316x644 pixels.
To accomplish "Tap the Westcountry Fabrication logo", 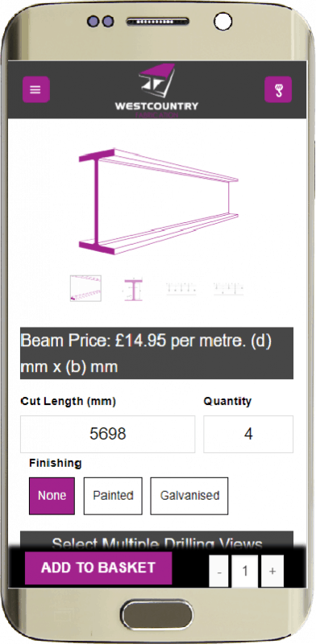I will pyautogui.click(x=156, y=91).
